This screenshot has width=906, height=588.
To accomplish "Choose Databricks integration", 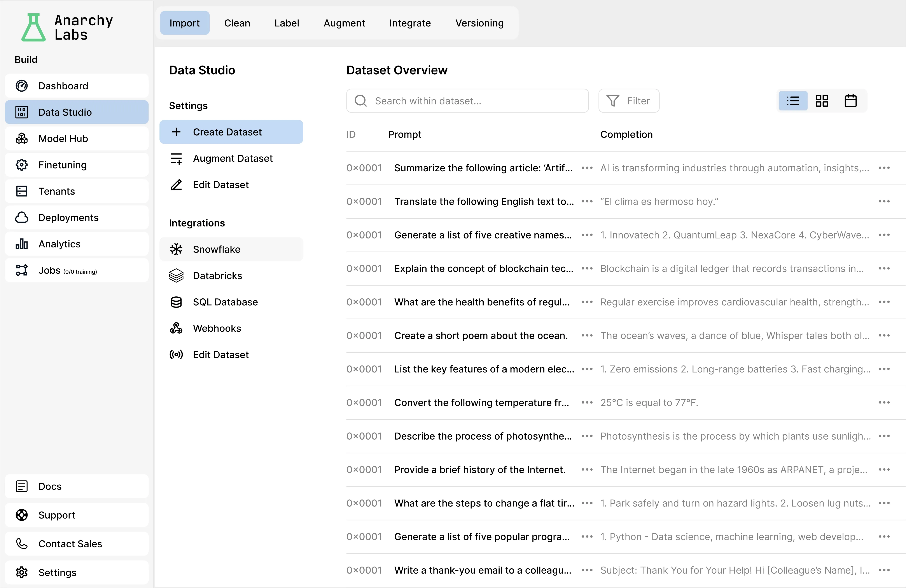I will (231, 275).
